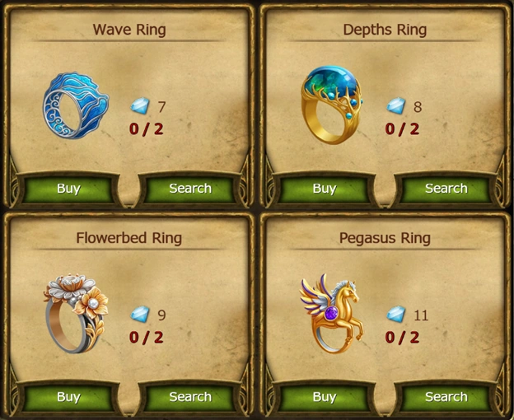Viewport: 514px width, 420px height.
Task: Buy the Pegasus Ring
Action: point(325,397)
